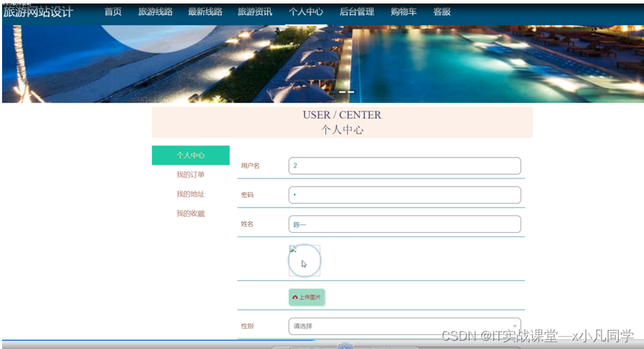The image size is (644, 349).
Task: Open the 旅游资讯 navigation item
Action: (x=255, y=12)
